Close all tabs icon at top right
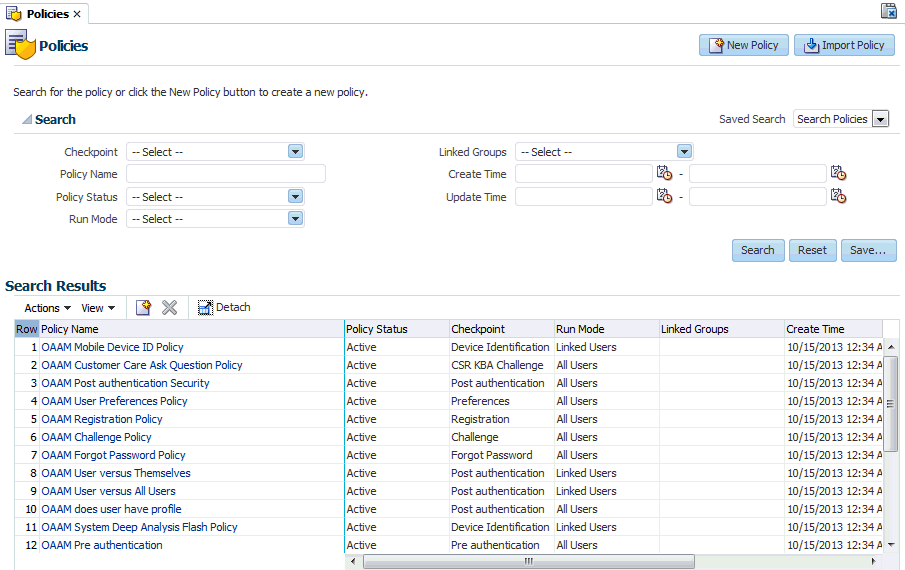Screen dimensions: 905x570 [888, 11]
